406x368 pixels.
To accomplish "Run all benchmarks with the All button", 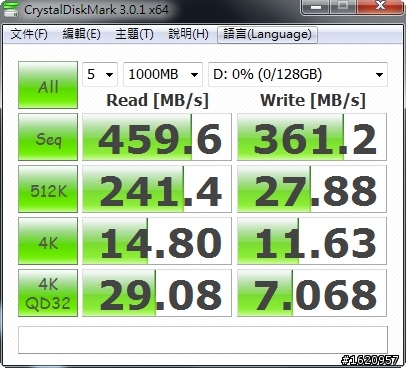I will [48, 85].
